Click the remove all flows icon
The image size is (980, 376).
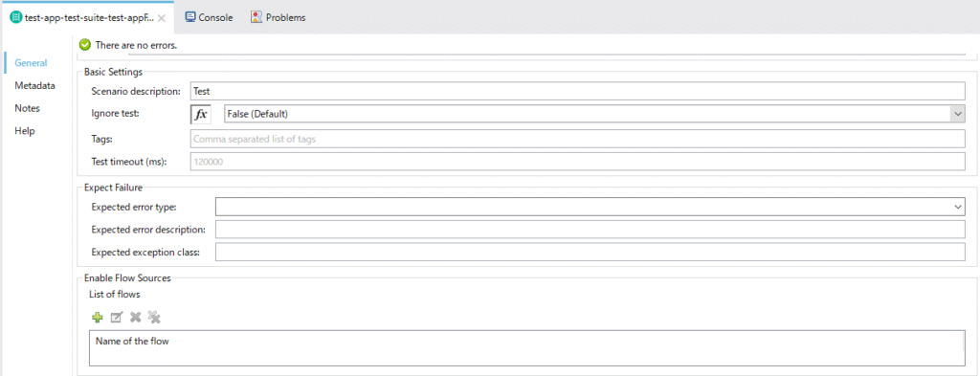[154, 318]
